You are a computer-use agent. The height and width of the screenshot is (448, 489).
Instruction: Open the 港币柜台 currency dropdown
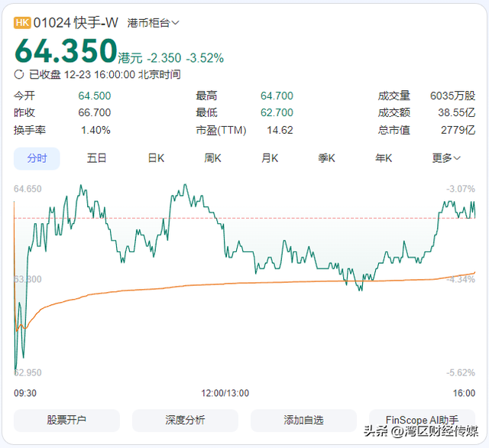(153, 23)
